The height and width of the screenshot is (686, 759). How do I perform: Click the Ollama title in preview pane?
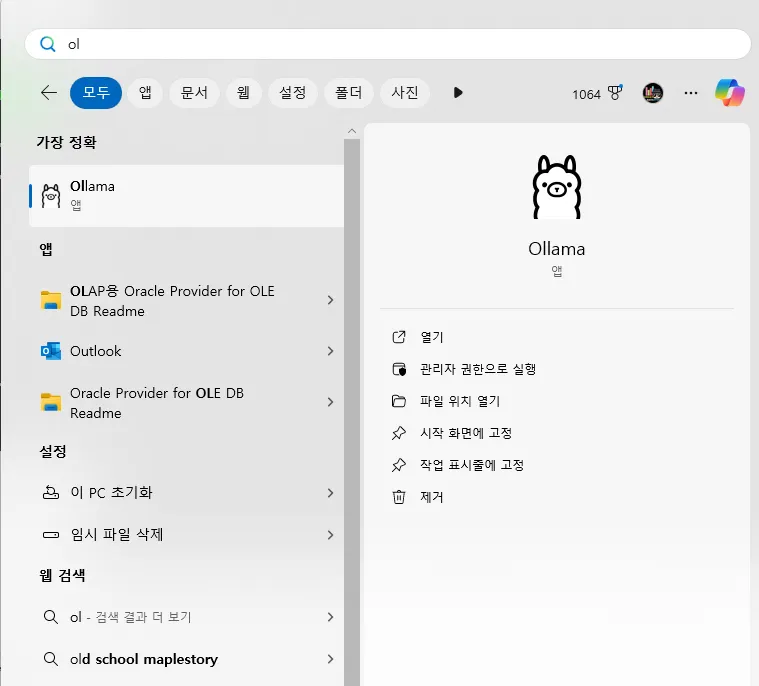click(x=557, y=249)
